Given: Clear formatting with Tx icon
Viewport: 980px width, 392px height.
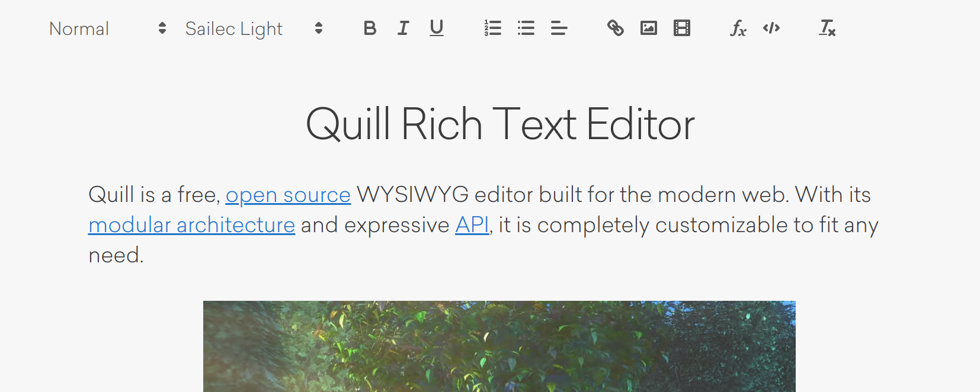Looking at the screenshot, I should (x=828, y=28).
